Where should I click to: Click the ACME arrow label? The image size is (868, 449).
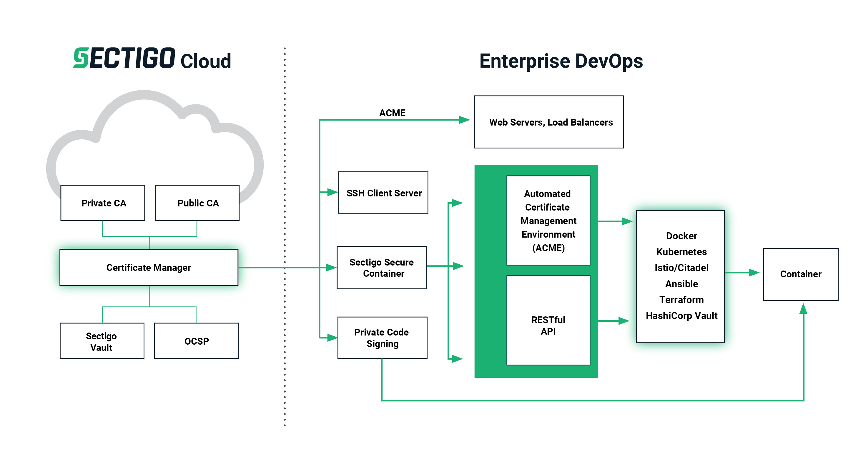pyautogui.click(x=392, y=113)
